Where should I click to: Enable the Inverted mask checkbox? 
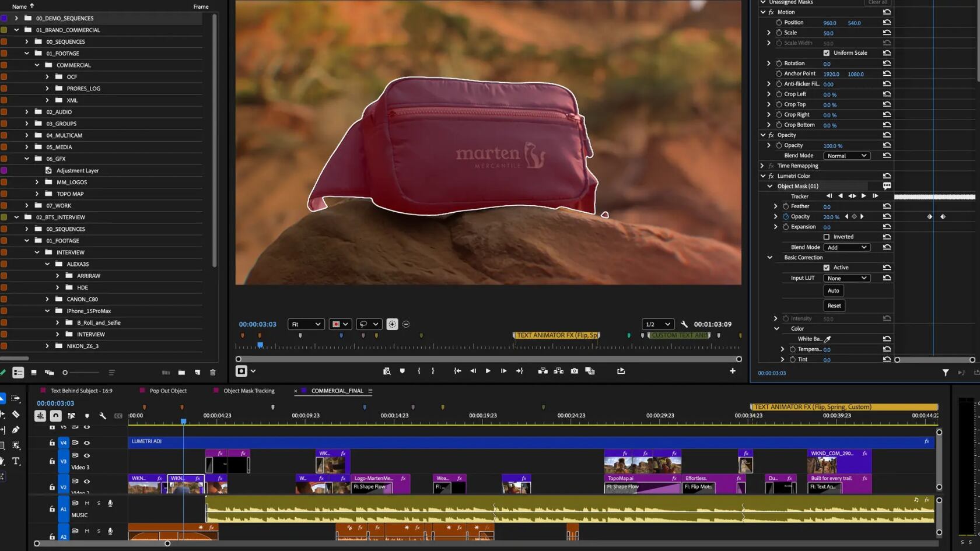coord(826,237)
